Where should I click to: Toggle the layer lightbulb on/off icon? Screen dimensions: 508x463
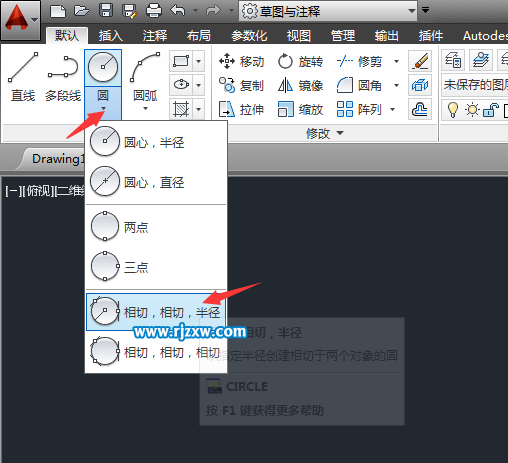click(452, 109)
